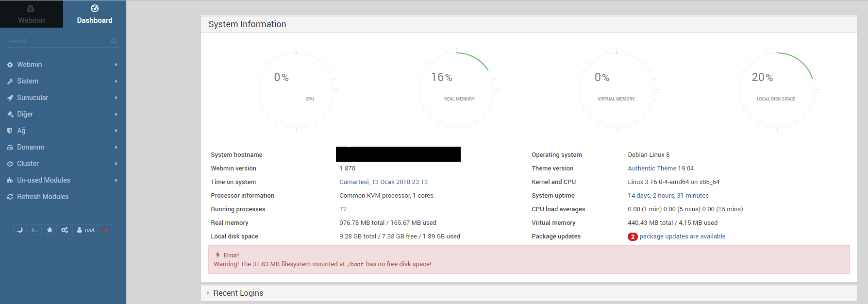The width and height of the screenshot is (868, 304).
Task: Open the package updates are available link
Action: click(x=682, y=236)
